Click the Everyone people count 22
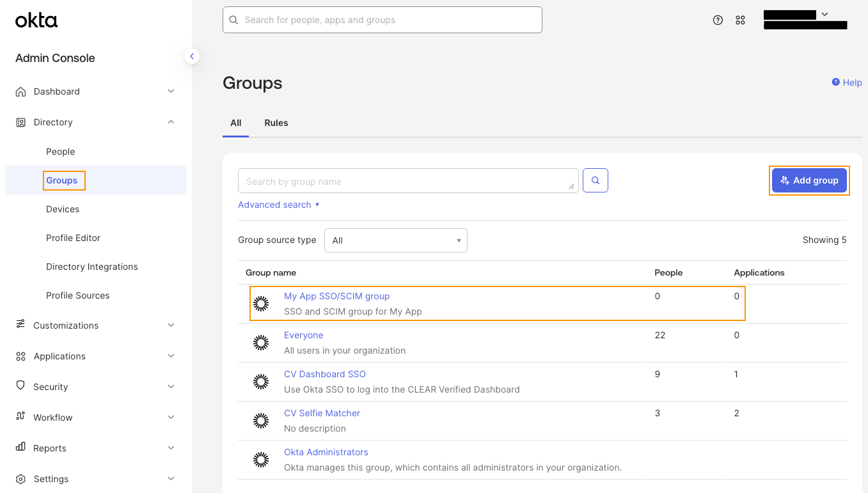Image resolution: width=868 pixels, height=493 pixels. [x=660, y=335]
